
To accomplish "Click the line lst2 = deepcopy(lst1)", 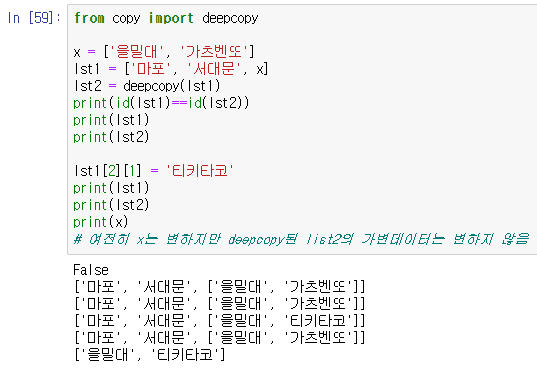I will point(147,86).
